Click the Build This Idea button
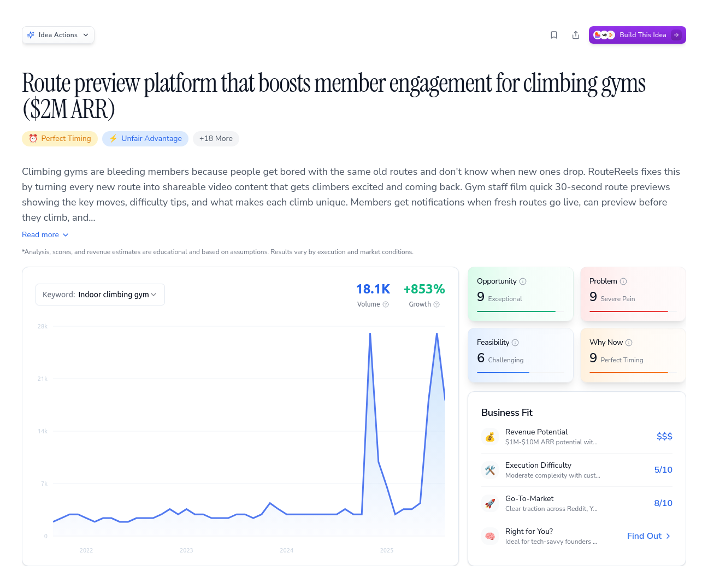 pos(638,34)
